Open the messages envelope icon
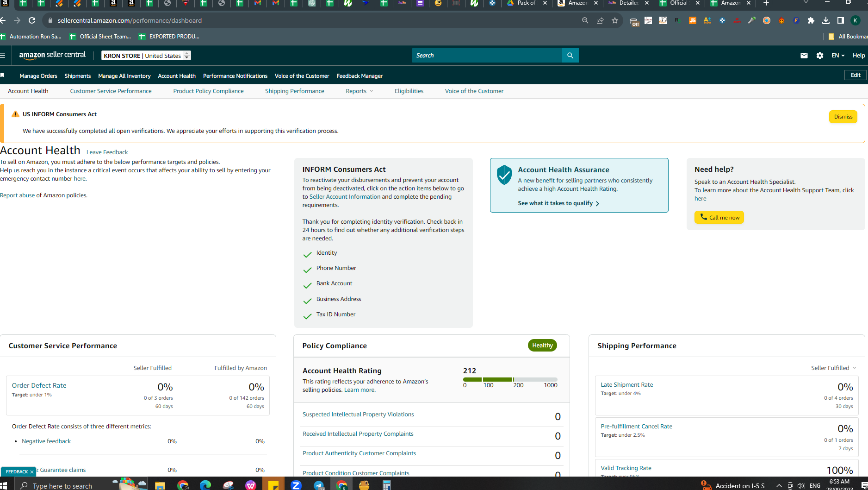Viewport: 868px width, 490px height. (804, 56)
